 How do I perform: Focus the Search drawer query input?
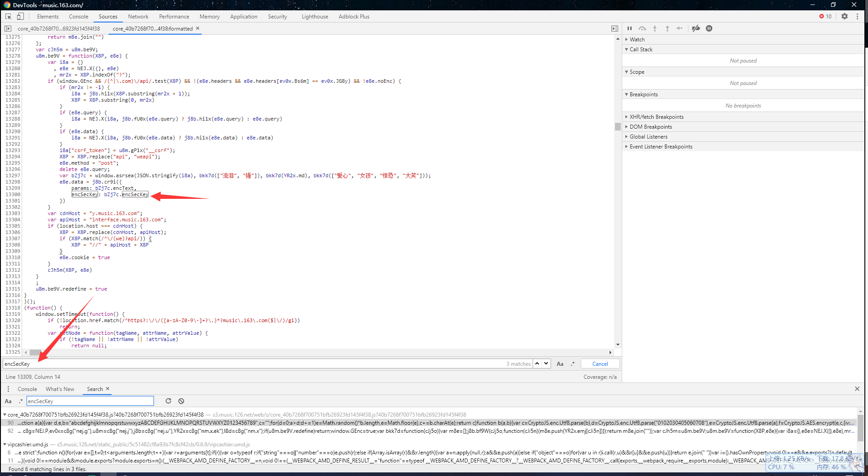[90, 401]
